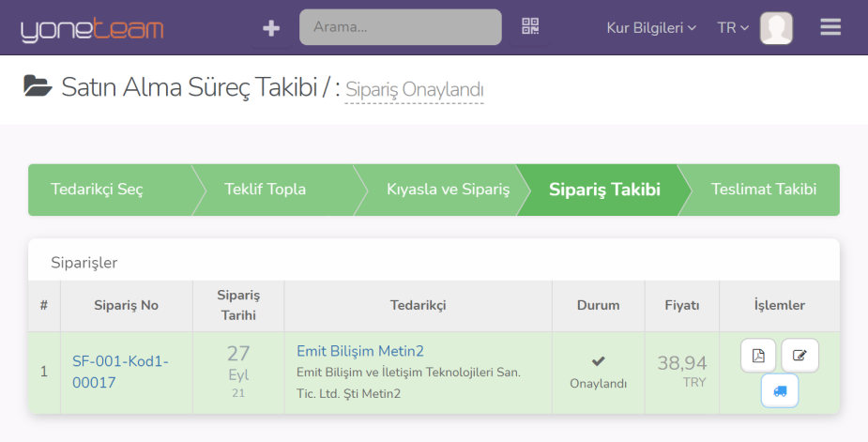Image resolution: width=868 pixels, height=442 pixels.
Task: Focus the Arama search field
Action: (x=400, y=28)
